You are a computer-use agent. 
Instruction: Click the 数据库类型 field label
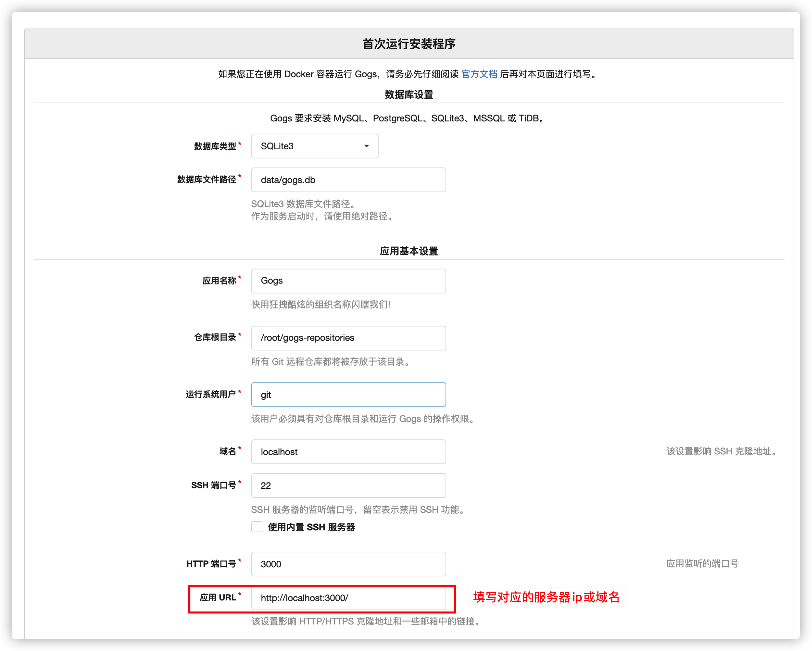(215, 147)
